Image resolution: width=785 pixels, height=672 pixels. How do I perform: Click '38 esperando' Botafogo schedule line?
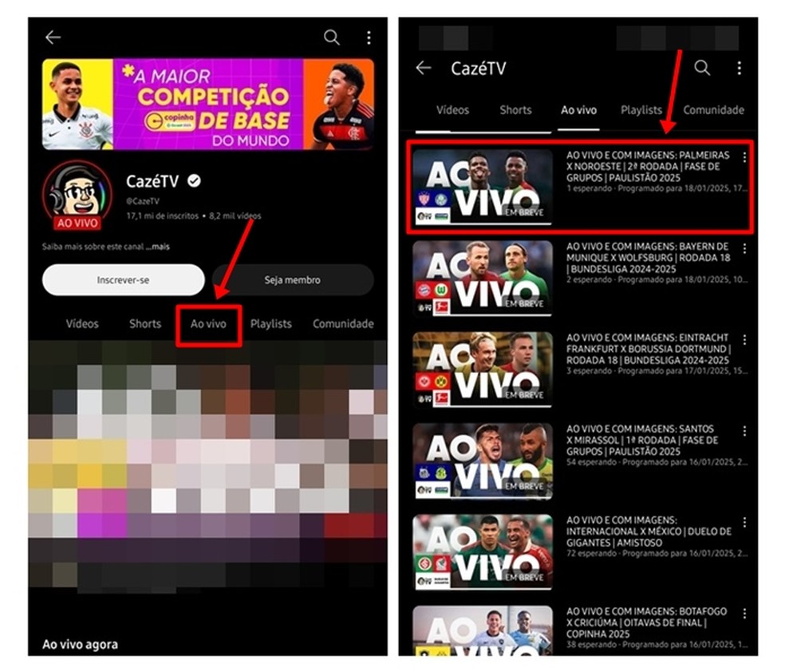click(x=657, y=644)
